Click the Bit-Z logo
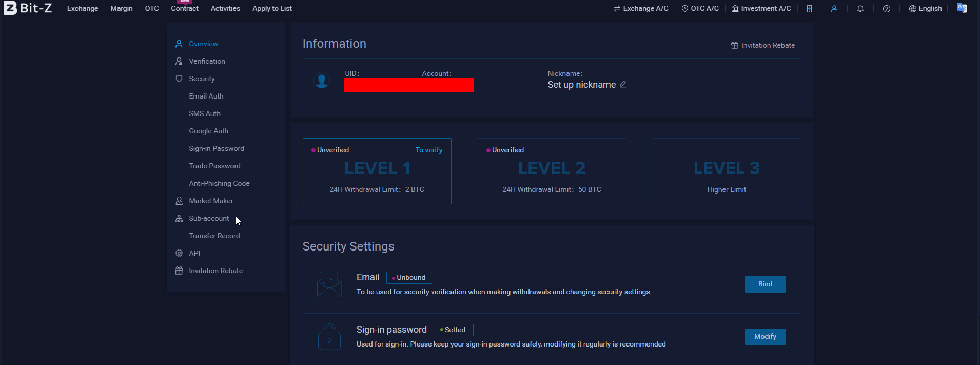This screenshot has width=980, height=365. pyautogui.click(x=28, y=8)
